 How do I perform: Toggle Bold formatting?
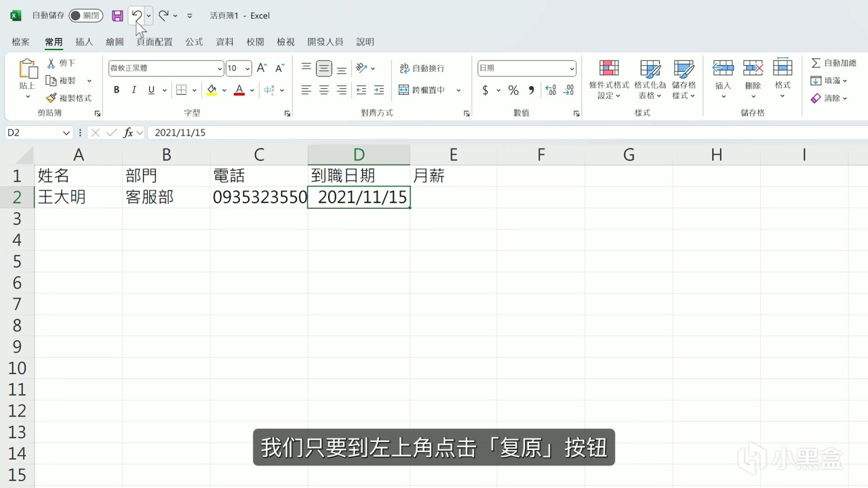tap(117, 90)
